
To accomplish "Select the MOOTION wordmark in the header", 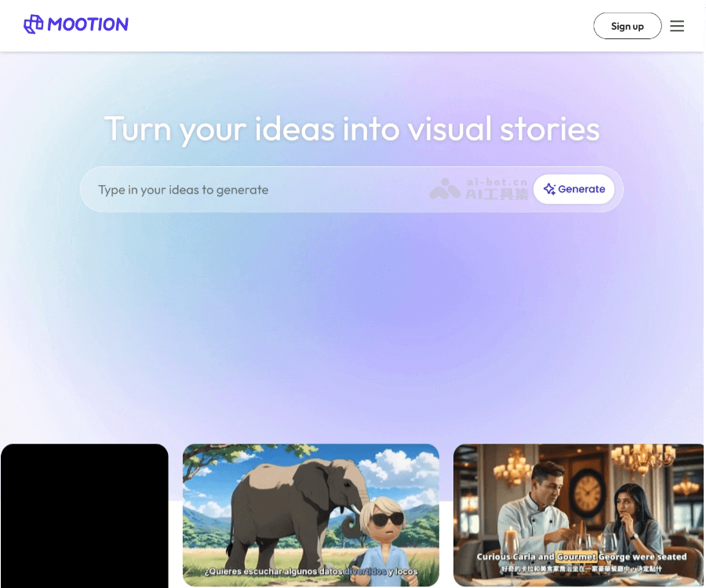I will tap(89, 24).
